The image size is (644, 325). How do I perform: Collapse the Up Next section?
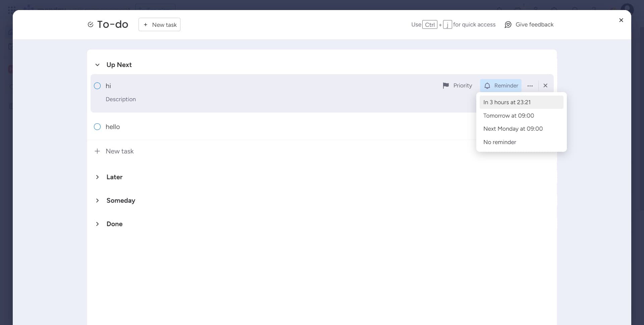pos(97,65)
